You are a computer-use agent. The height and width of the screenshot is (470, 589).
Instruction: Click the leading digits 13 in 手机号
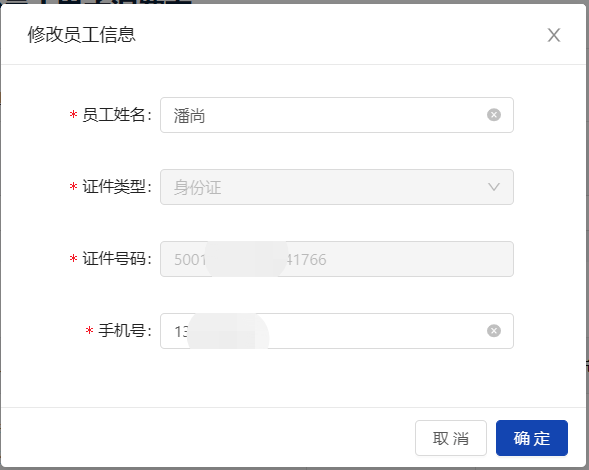click(x=181, y=331)
